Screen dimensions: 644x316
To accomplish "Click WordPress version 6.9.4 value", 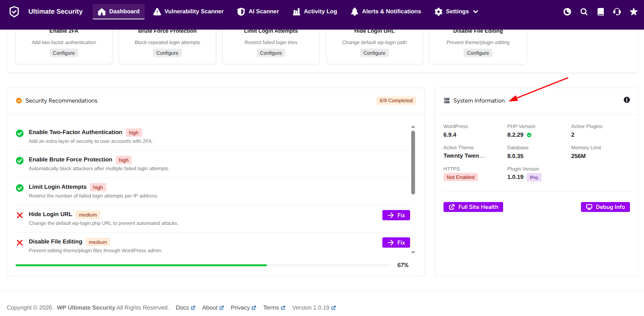I will 450,135.
